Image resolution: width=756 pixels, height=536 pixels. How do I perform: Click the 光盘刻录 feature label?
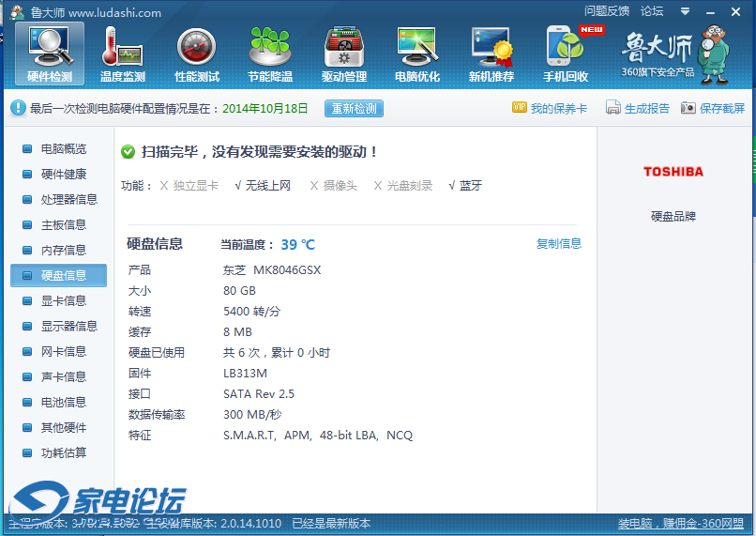click(x=409, y=186)
